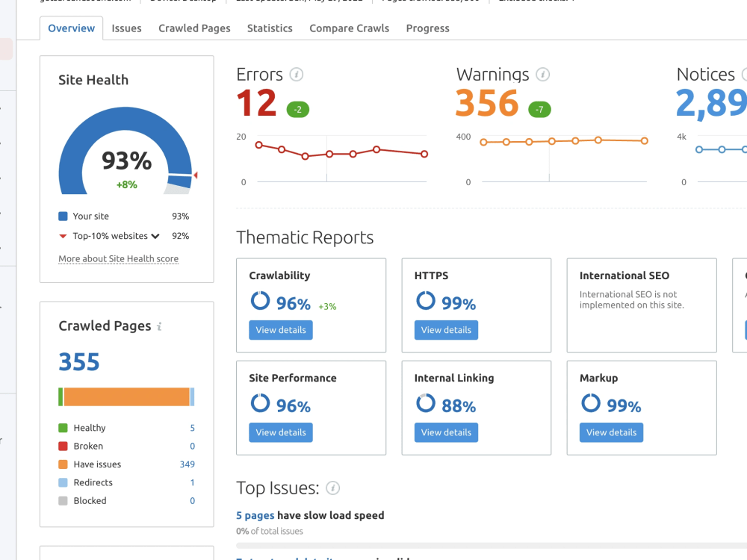
Task: Click the Notices count value
Action: coord(711,103)
